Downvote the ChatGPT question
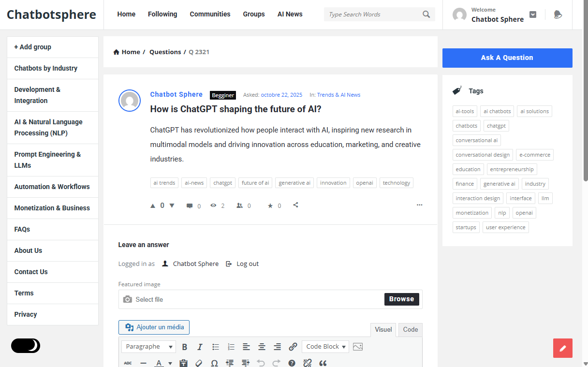Viewport: 588px width, 367px height. click(172, 206)
